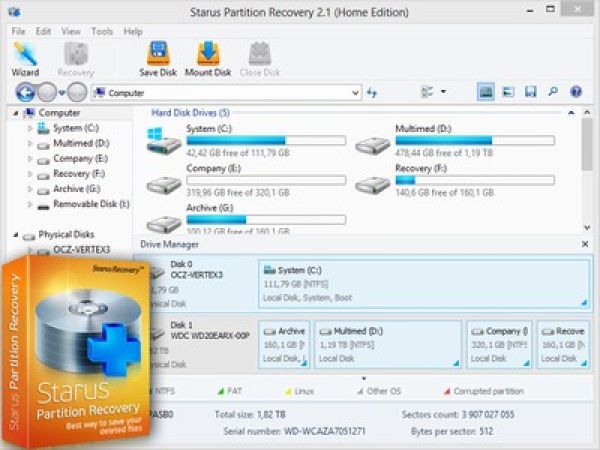Click the 'Corrupted partition' legend label
The height and width of the screenshot is (450, 600).
pos(488,391)
